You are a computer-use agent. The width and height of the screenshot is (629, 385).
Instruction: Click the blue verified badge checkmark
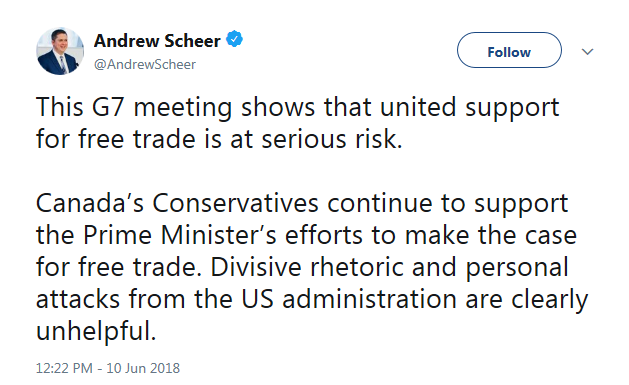(x=234, y=39)
